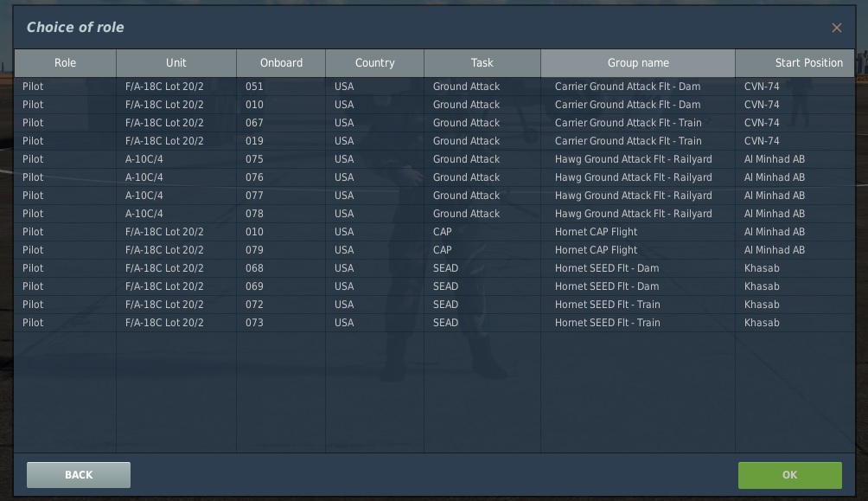Viewport: 868px width, 501px height.
Task: Sort by the Unit column header
Action: [x=176, y=62]
